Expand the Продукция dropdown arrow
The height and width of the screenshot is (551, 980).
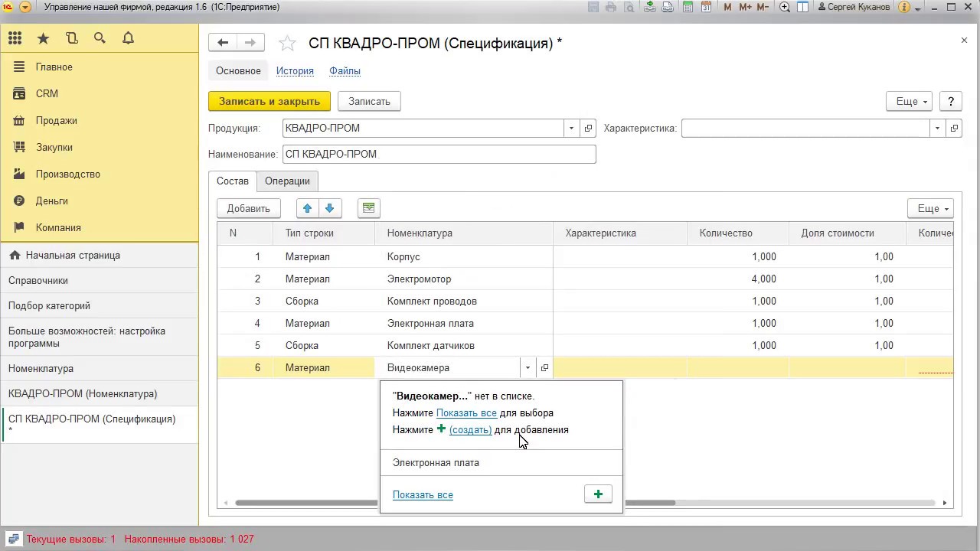point(571,128)
